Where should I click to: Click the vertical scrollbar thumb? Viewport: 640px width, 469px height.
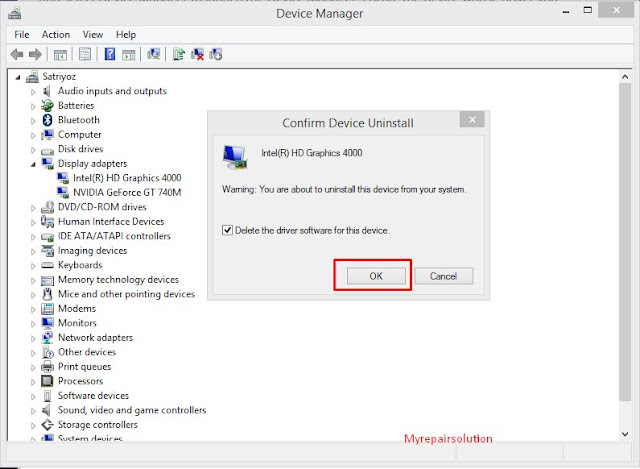tap(625, 242)
